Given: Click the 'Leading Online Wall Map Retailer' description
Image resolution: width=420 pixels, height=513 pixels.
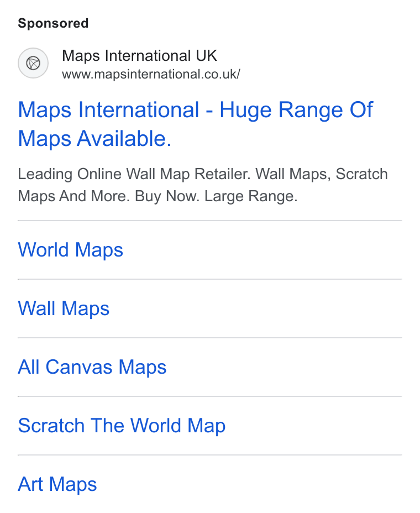Looking at the screenshot, I should click(134, 174).
